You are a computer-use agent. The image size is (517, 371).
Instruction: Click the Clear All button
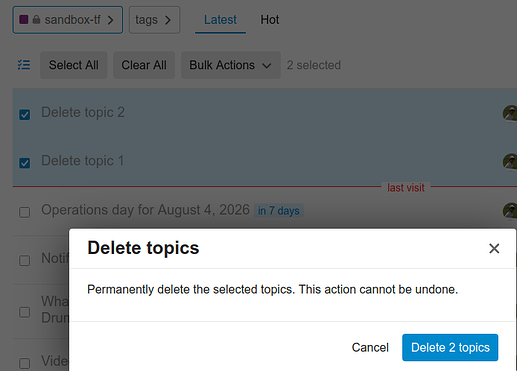(x=144, y=65)
